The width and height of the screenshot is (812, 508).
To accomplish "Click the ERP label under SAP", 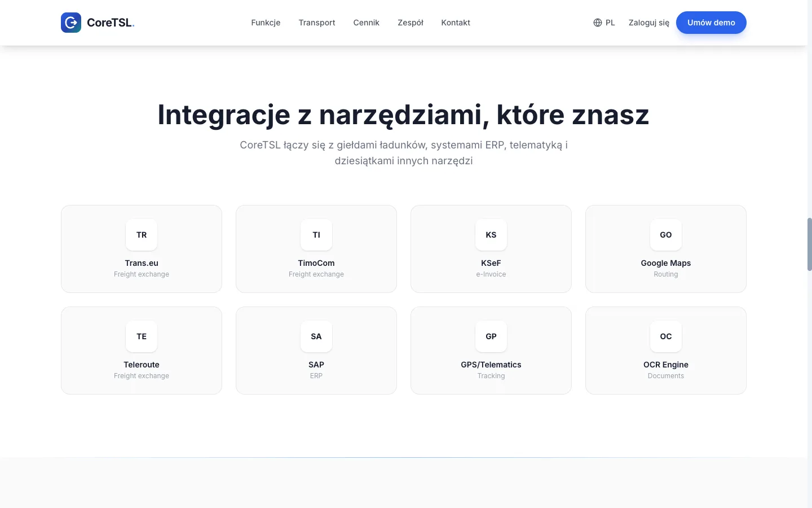I will 316,376.
